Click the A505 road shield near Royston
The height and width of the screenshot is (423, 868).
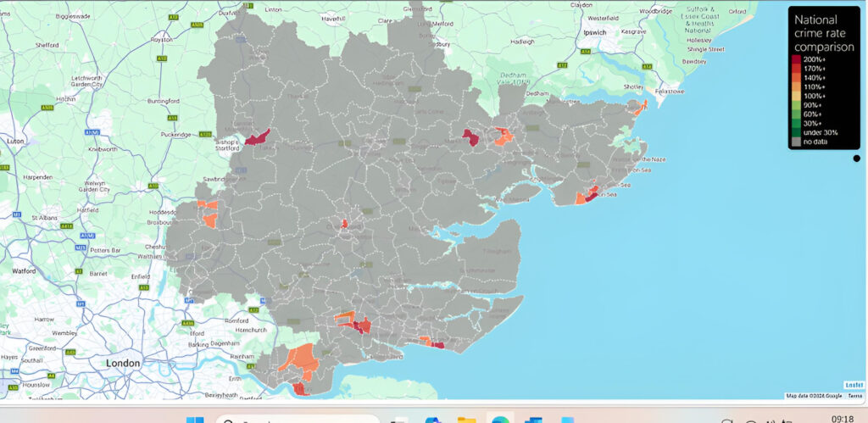[197, 25]
